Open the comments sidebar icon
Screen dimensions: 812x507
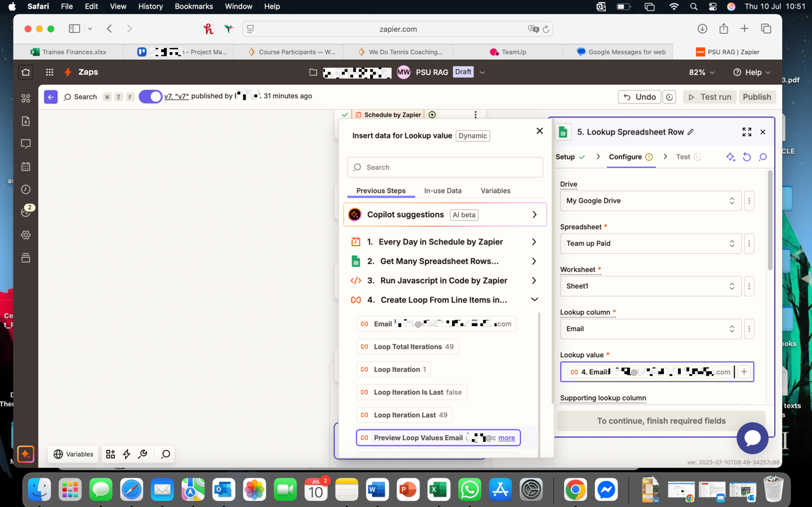(26, 144)
